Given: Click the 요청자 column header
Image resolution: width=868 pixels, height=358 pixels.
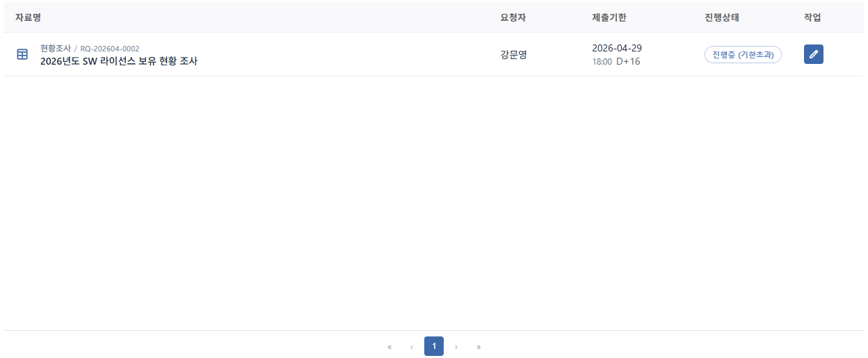Looking at the screenshot, I should pos(513,17).
